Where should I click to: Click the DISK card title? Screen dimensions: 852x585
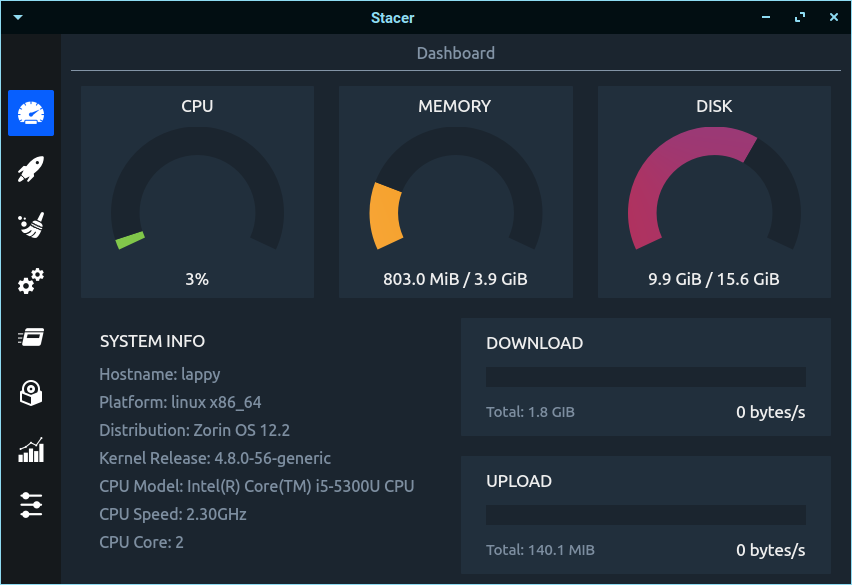tap(714, 106)
